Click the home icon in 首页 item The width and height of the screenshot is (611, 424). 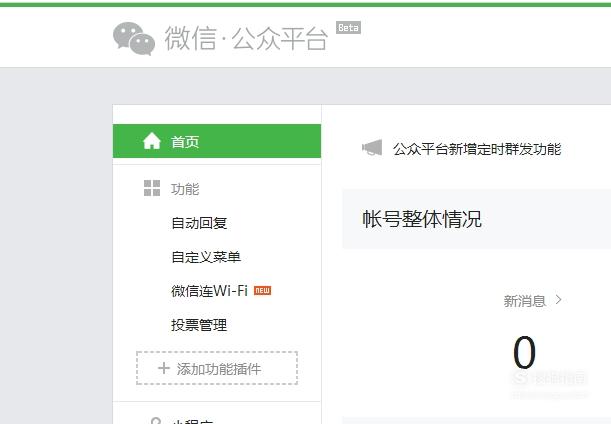152,141
